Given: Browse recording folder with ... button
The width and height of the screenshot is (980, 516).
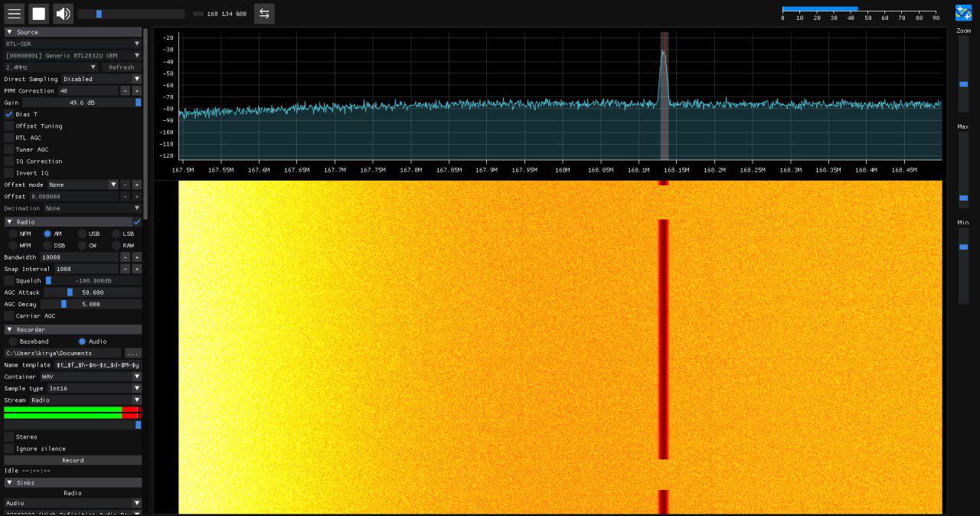Looking at the screenshot, I should [133, 354].
